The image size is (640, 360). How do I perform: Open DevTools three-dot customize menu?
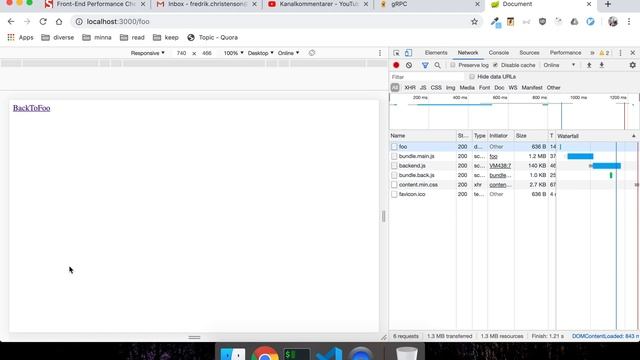pyautogui.click(x=620, y=53)
